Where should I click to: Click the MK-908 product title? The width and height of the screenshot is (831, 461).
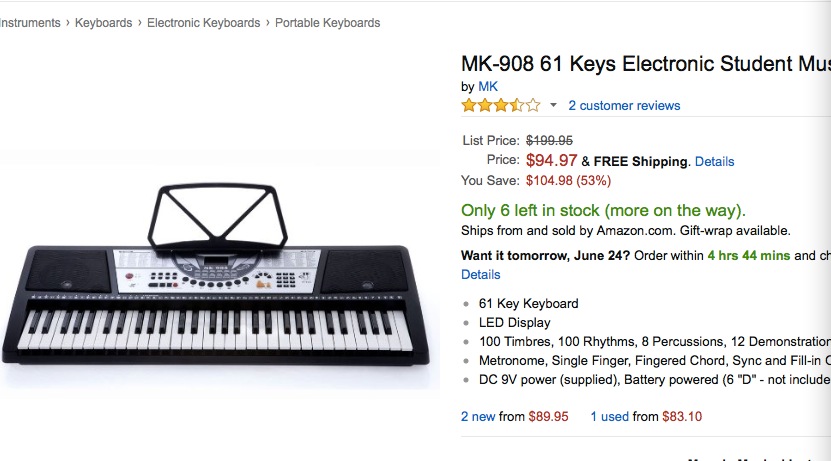(x=646, y=64)
